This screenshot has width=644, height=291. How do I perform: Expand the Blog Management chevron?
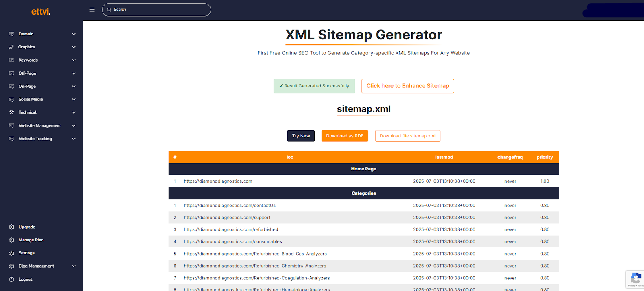tap(74, 266)
